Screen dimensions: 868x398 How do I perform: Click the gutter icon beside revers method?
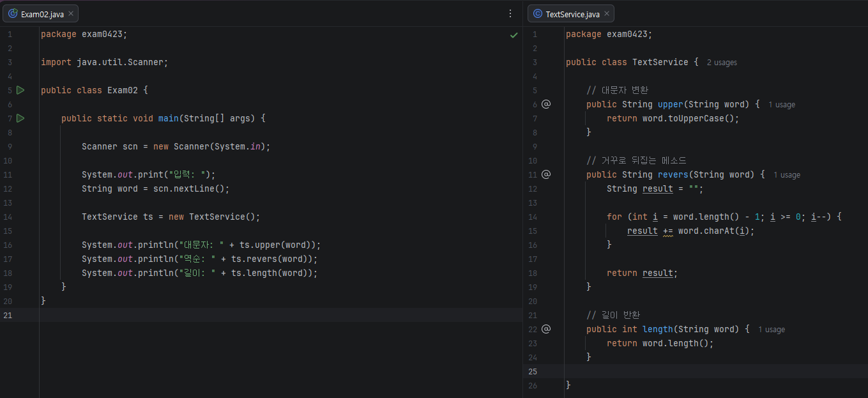coord(546,174)
